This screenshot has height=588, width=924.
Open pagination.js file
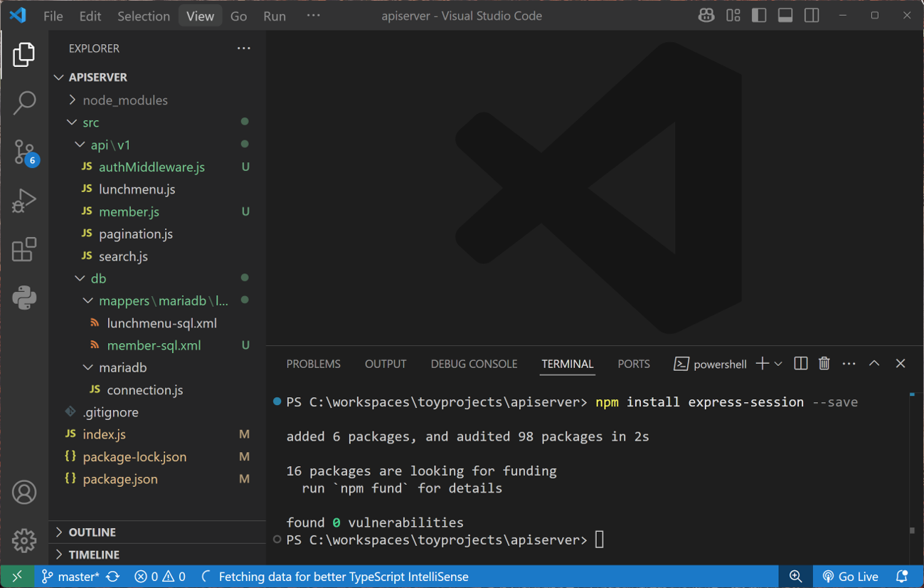pos(157,233)
